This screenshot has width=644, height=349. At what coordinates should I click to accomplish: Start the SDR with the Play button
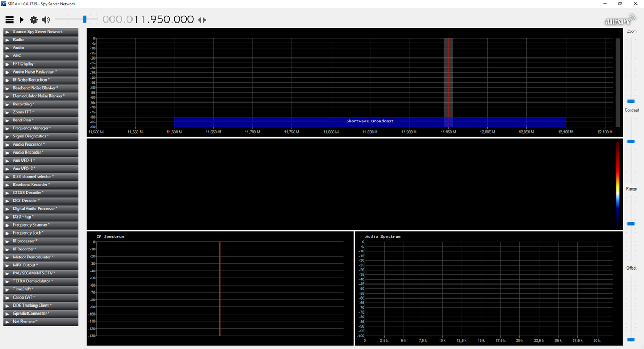click(x=21, y=19)
